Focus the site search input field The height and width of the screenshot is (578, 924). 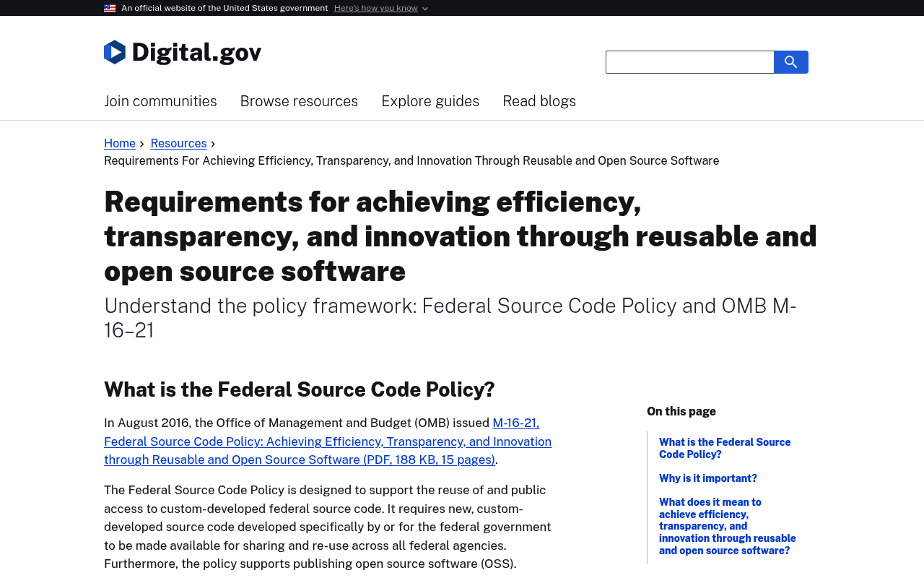click(690, 62)
